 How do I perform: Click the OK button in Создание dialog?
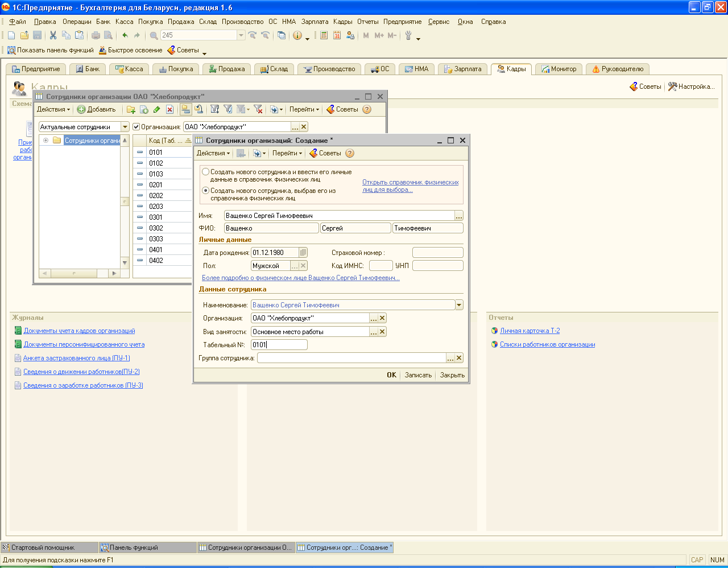point(391,375)
